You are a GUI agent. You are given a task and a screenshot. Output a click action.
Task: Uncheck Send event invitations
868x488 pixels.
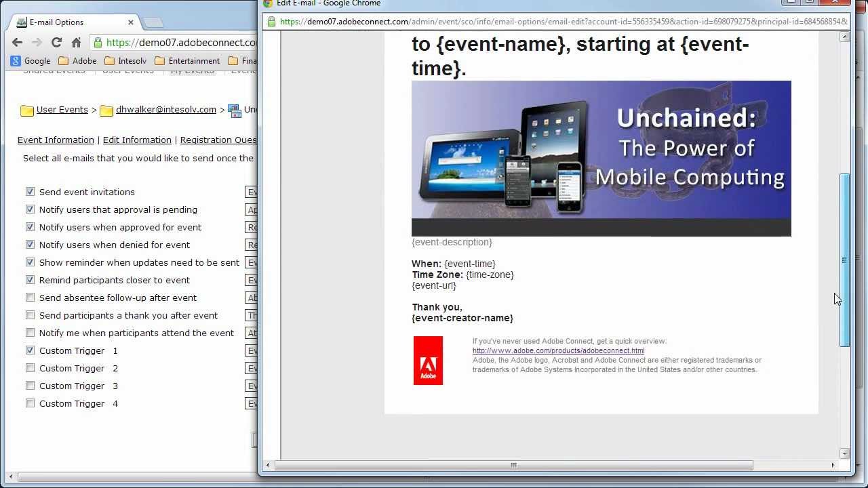(x=30, y=192)
